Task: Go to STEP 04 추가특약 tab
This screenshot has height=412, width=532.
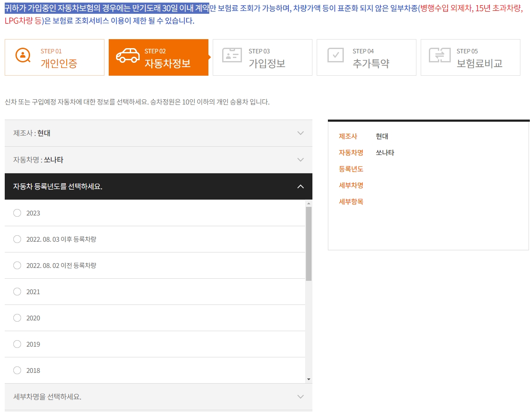Action: [x=367, y=58]
